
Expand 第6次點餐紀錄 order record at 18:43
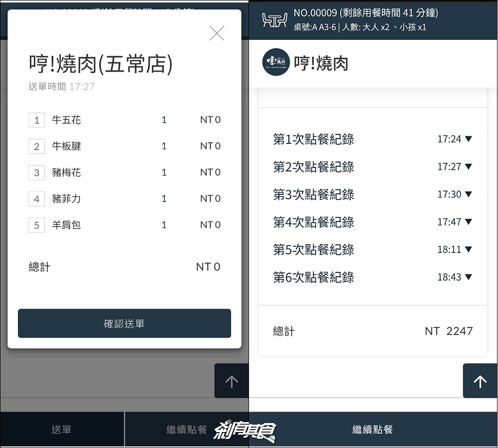click(x=468, y=277)
